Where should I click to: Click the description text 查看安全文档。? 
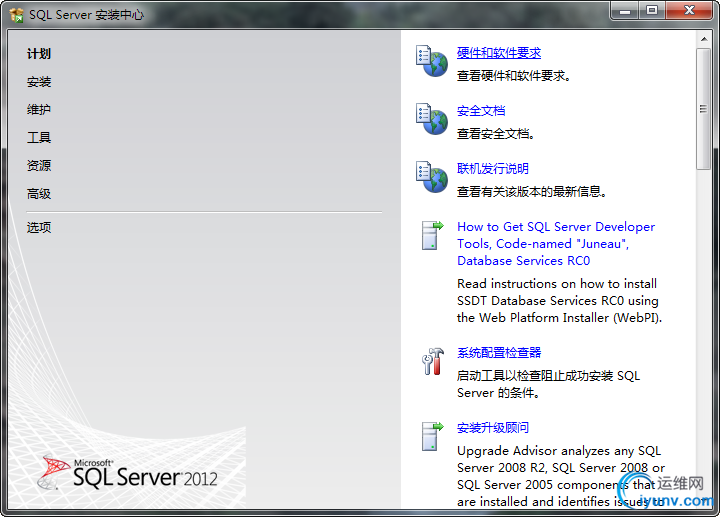pos(496,134)
